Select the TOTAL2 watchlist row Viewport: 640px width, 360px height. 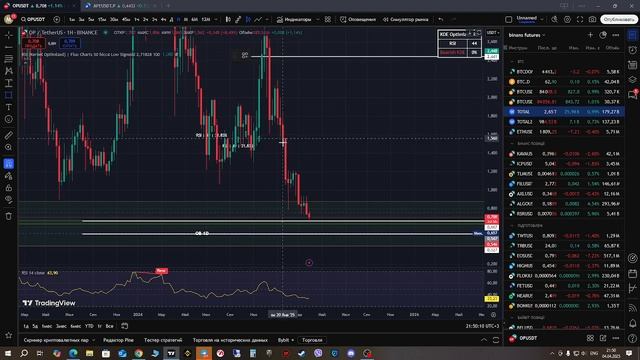tap(564, 122)
